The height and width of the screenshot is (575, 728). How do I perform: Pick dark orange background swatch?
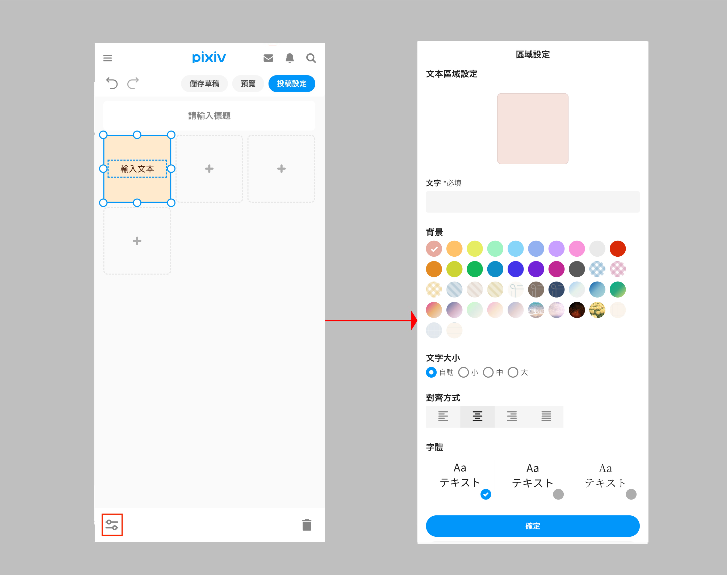(x=434, y=269)
